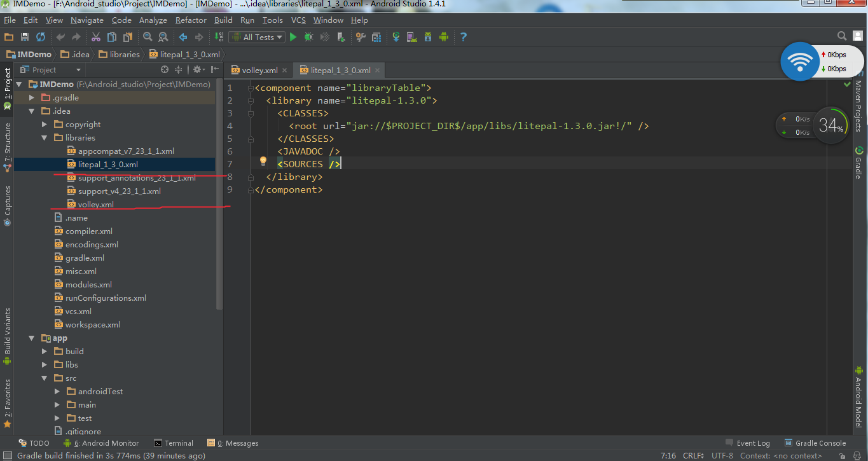Image resolution: width=868 pixels, height=461 pixels.
Task: Click Scroll from Source icon in Project panel
Action: click(x=165, y=69)
